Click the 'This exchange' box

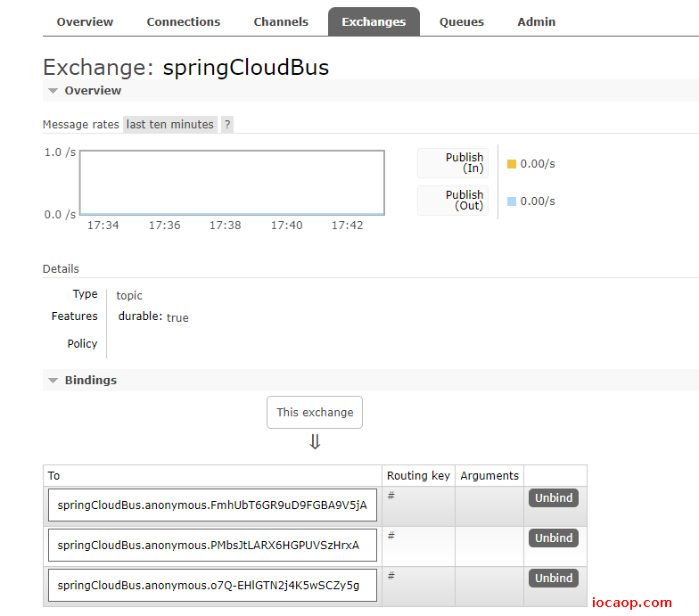tap(315, 412)
